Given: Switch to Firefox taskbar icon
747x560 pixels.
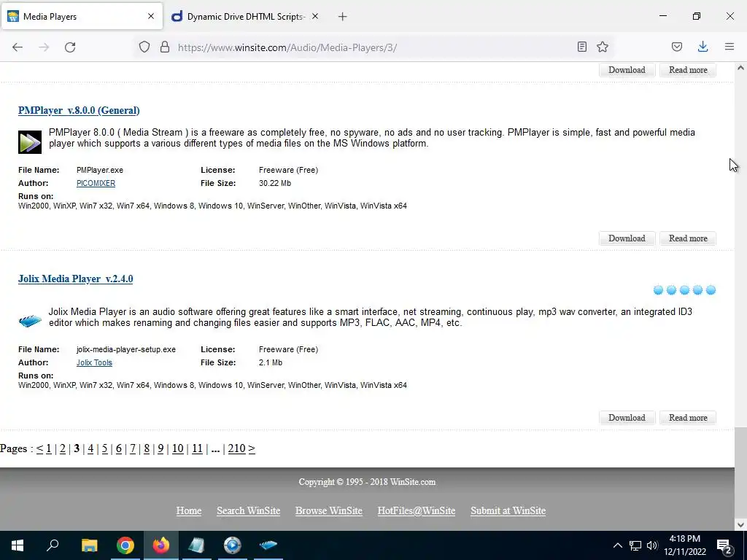Looking at the screenshot, I should (x=161, y=545).
